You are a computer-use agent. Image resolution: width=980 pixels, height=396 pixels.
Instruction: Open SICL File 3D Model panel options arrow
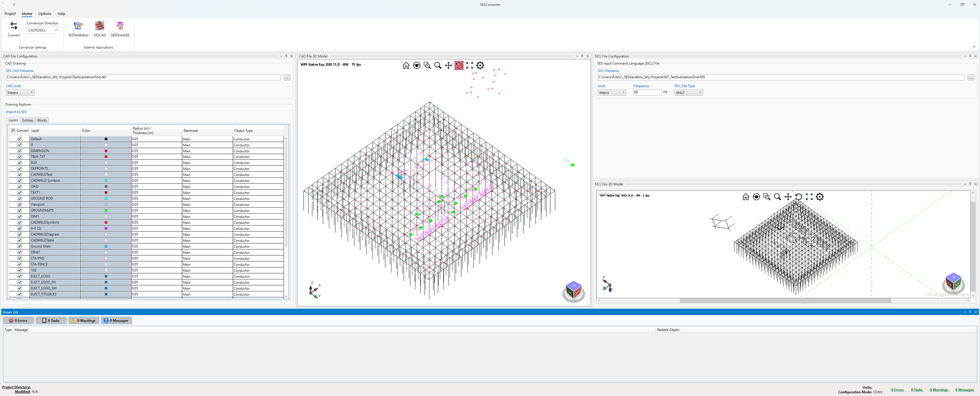click(x=965, y=184)
